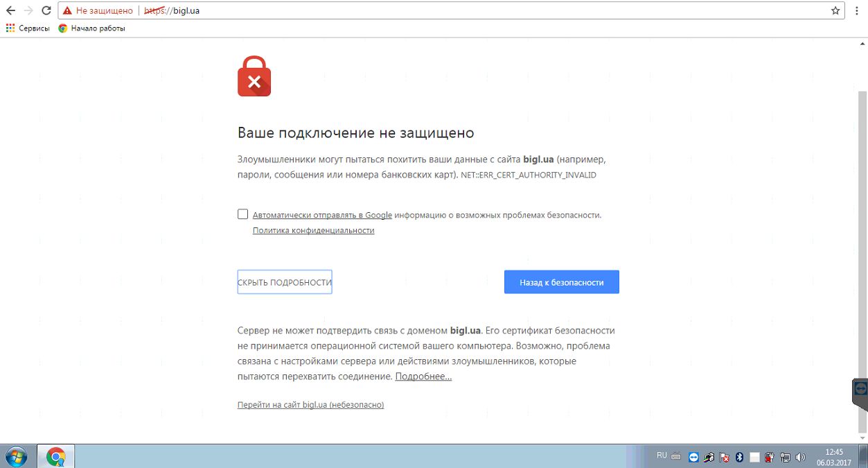Bookmark this page with the star icon
This screenshot has height=468, width=868.
click(835, 10)
